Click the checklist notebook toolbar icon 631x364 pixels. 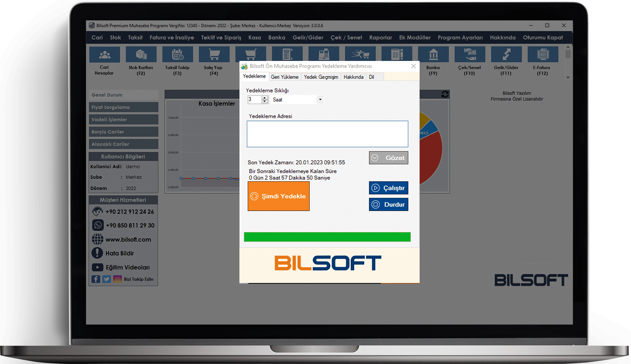[x=396, y=54]
